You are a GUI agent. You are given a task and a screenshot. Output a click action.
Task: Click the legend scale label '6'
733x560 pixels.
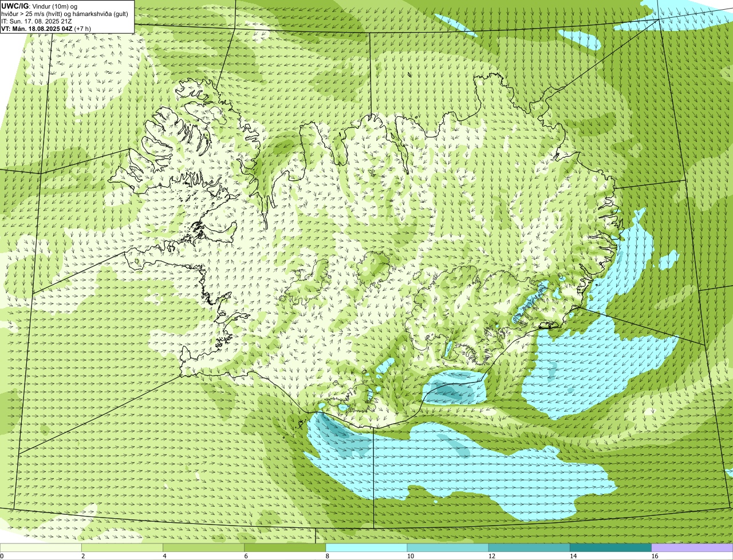click(246, 556)
